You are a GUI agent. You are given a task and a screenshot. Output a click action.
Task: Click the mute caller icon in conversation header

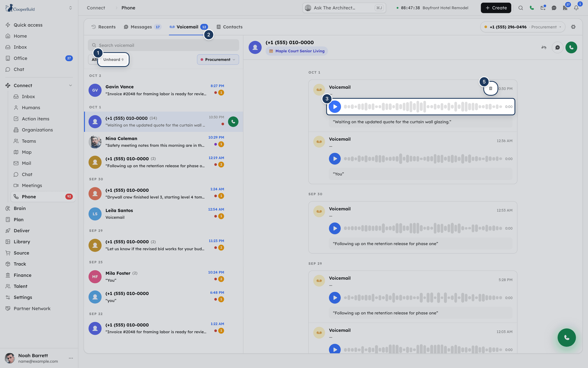tap(544, 47)
